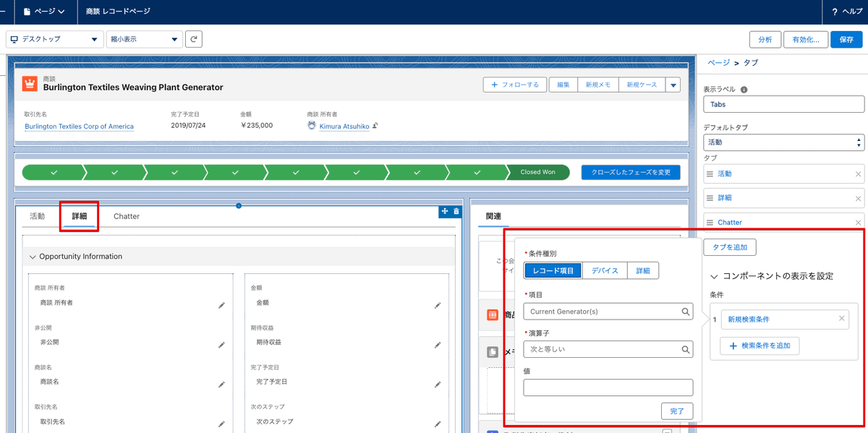This screenshot has width=868, height=433.
Task: Click the drag handle of Chatter tab row
Action: pos(710,223)
